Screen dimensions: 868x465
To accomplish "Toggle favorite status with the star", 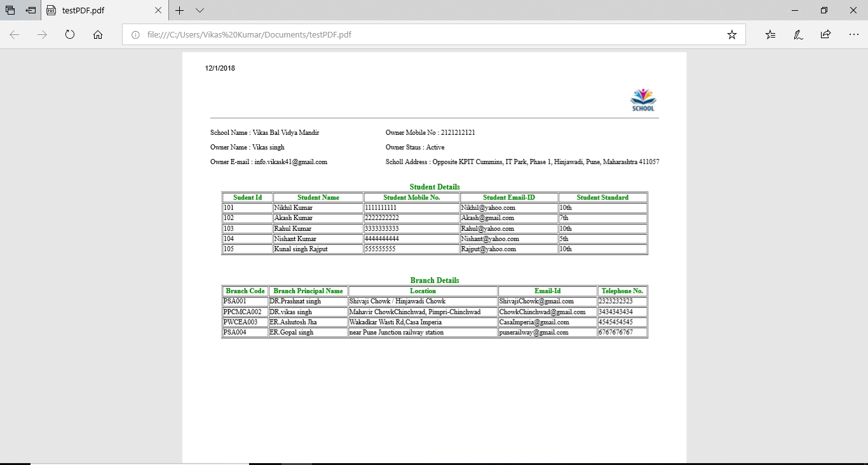I will (x=732, y=34).
